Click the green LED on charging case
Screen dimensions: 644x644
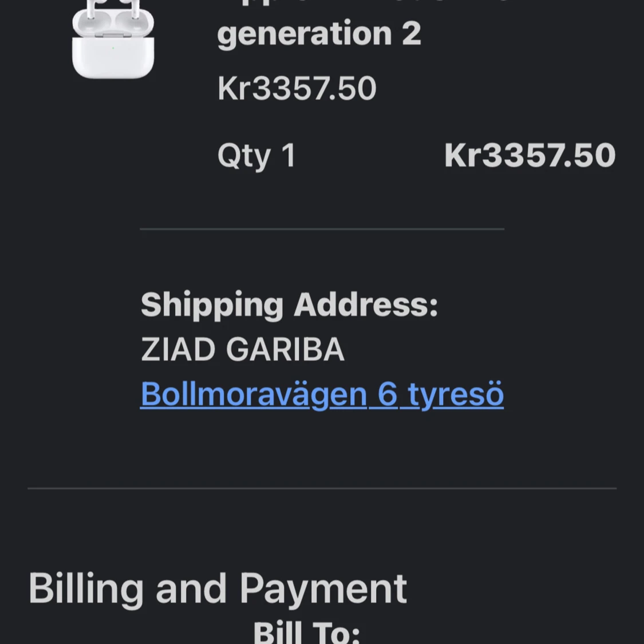click(x=113, y=48)
